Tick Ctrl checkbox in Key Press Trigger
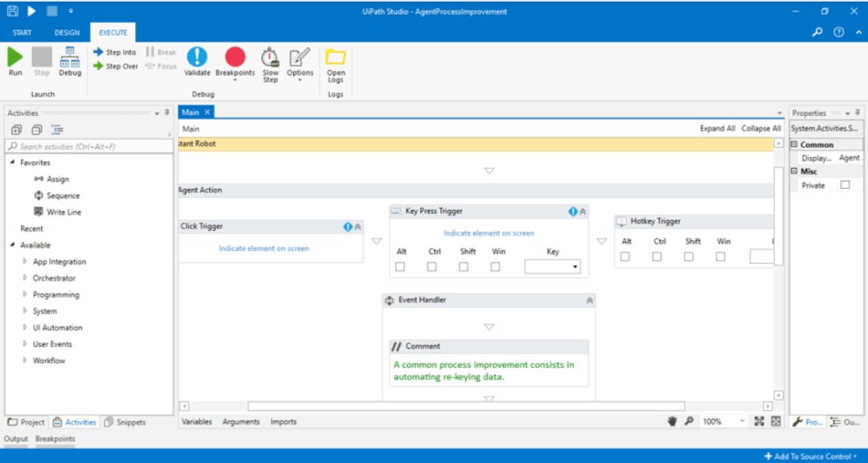868x463 pixels. (432, 267)
